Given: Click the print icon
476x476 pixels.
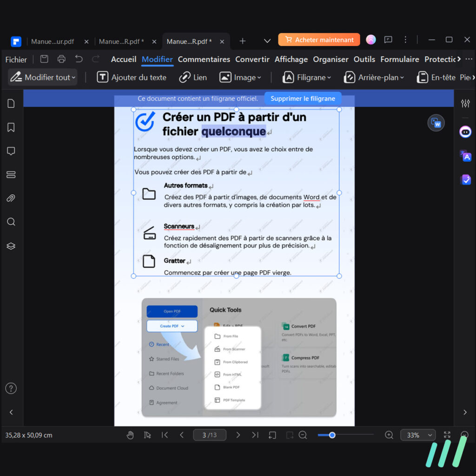Looking at the screenshot, I should 62,59.
